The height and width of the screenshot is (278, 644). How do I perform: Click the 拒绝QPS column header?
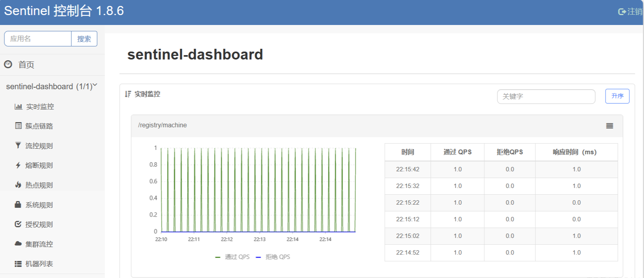pyautogui.click(x=510, y=152)
